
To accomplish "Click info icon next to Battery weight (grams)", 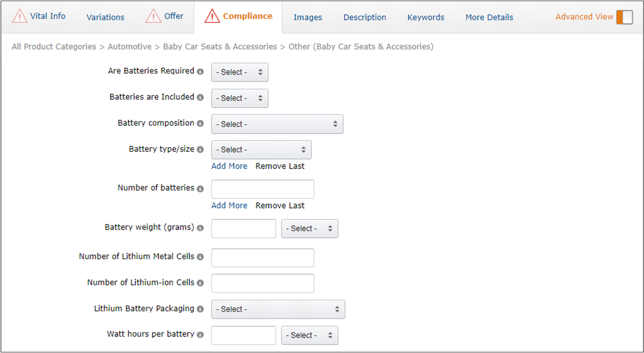I will [x=200, y=228].
